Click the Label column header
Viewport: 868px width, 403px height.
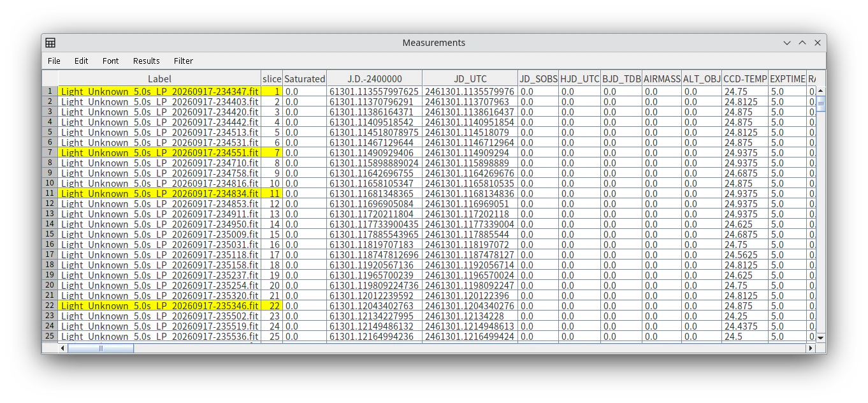coord(159,79)
